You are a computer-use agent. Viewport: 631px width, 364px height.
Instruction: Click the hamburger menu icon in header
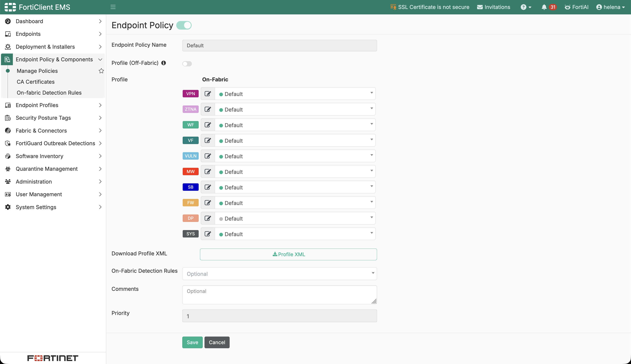113,7
